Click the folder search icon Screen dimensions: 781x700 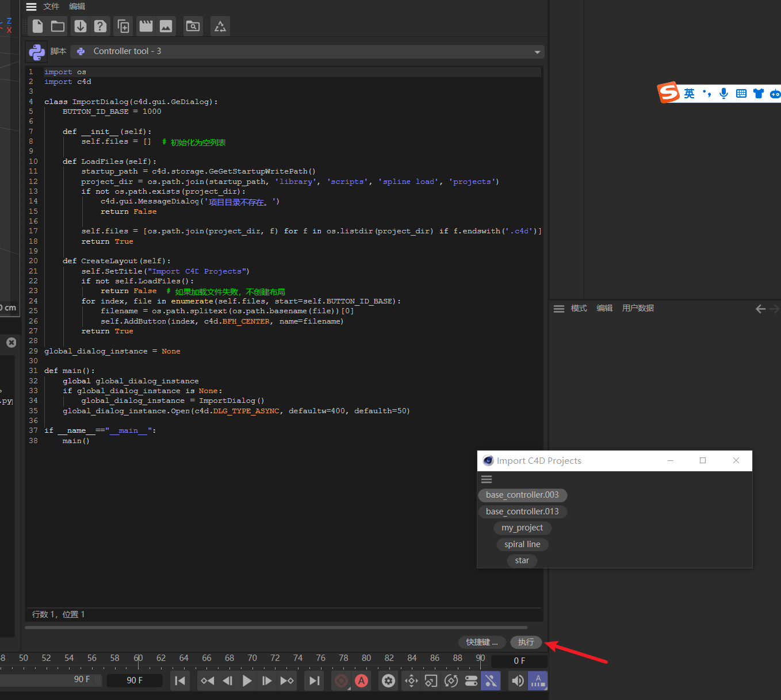coord(193,26)
